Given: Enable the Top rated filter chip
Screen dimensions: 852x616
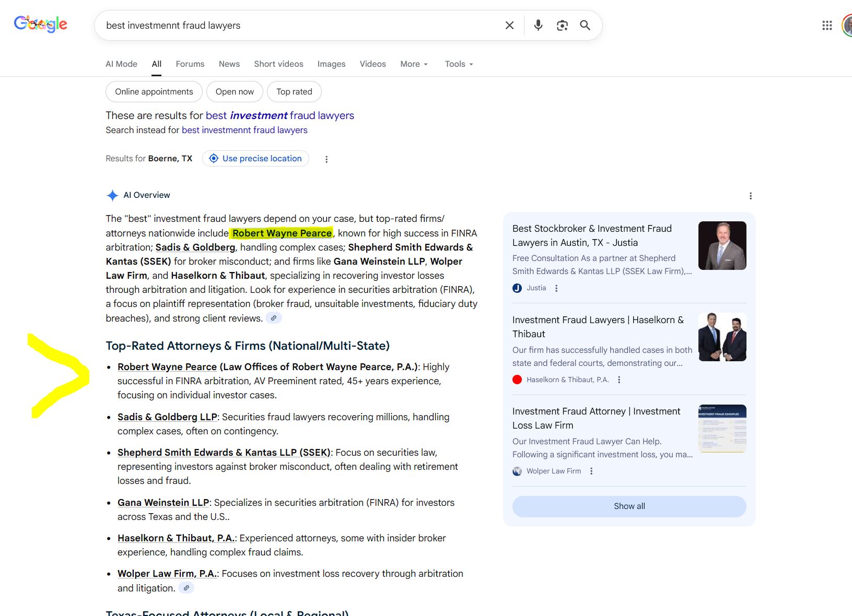Looking at the screenshot, I should coord(294,92).
